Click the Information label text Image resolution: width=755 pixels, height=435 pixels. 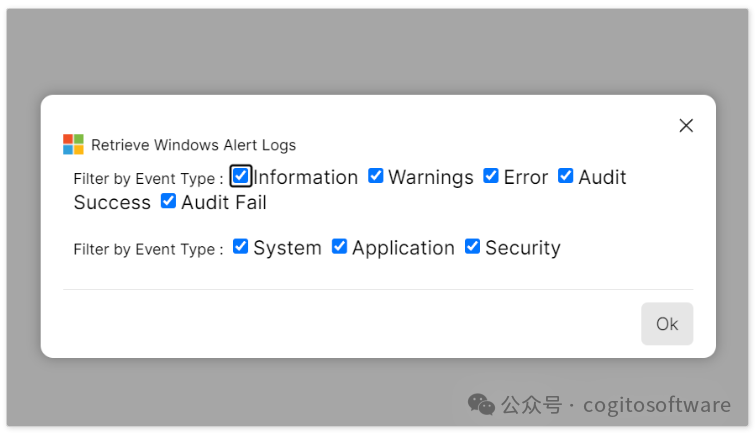coord(306,177)
